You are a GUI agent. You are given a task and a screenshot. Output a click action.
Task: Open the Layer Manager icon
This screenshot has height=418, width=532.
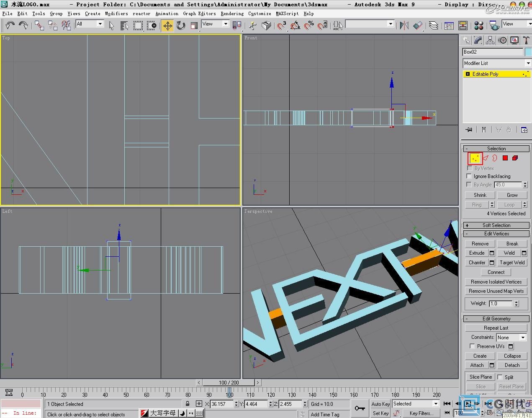point(434,26)
